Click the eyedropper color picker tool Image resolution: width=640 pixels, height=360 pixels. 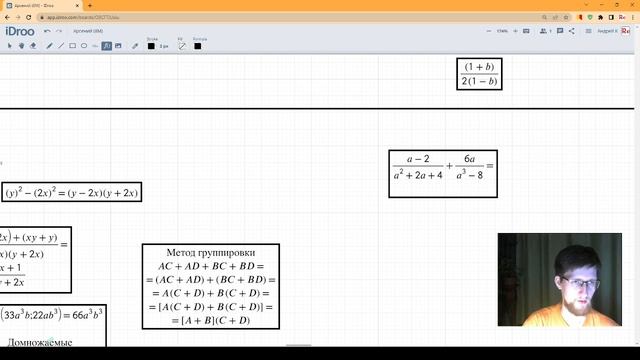pos(135,46)
